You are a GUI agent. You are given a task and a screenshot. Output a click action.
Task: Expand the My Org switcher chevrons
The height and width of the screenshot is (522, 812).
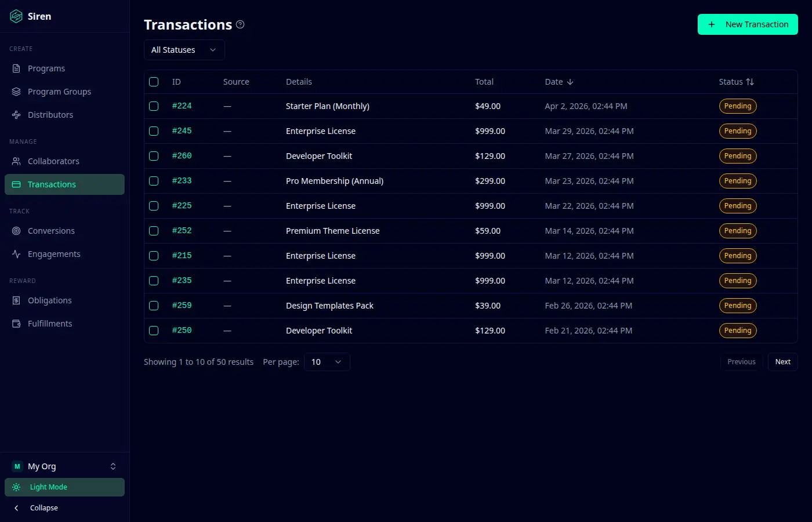point(113,466)
